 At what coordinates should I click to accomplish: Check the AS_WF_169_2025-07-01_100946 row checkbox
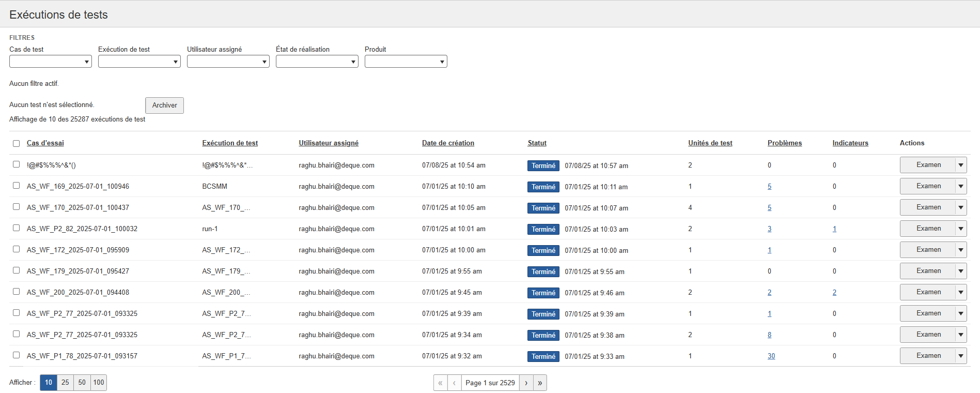[16, 186]
